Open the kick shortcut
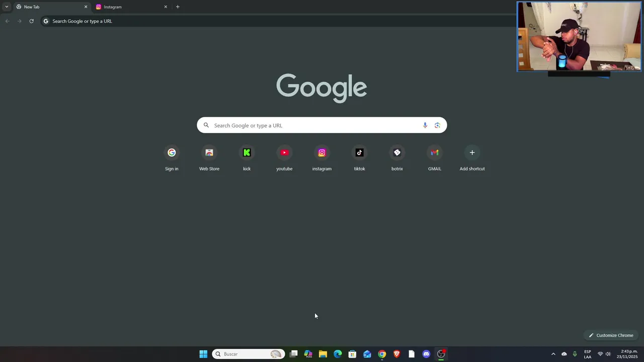This screenshot has width=644, height=362. click(247, 159)
